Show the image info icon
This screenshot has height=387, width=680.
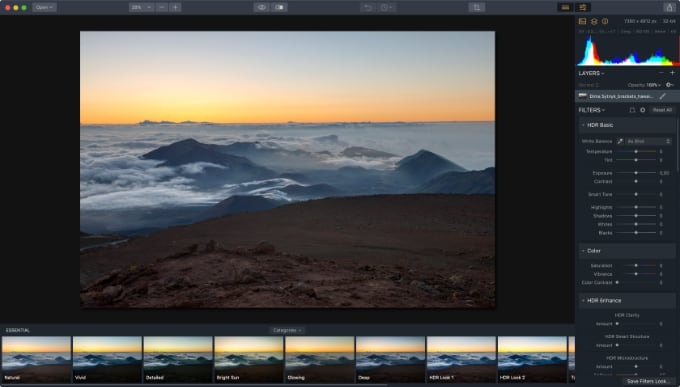coord(605,21)
